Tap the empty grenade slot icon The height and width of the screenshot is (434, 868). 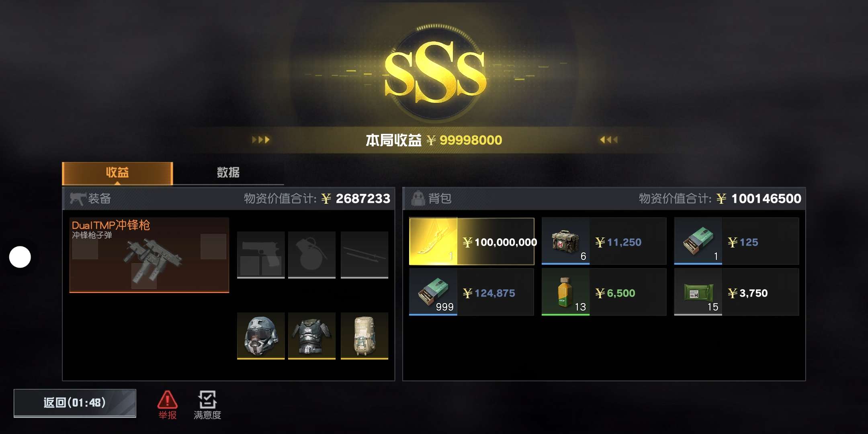click(x=312, y=255)
